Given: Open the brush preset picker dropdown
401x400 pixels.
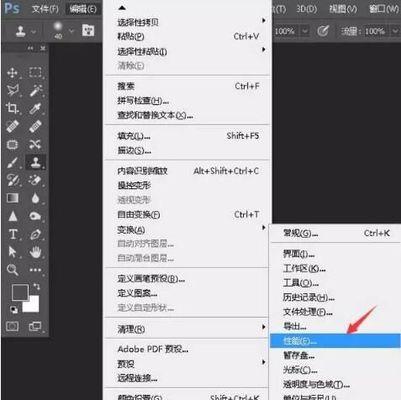Looking at the screenshot, I should click(x=71, y=31).
